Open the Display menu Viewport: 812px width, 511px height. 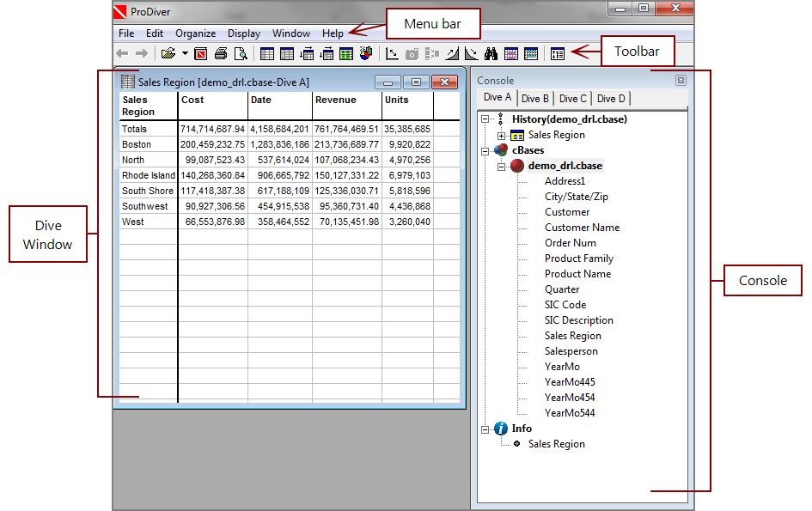pos(244,33)
